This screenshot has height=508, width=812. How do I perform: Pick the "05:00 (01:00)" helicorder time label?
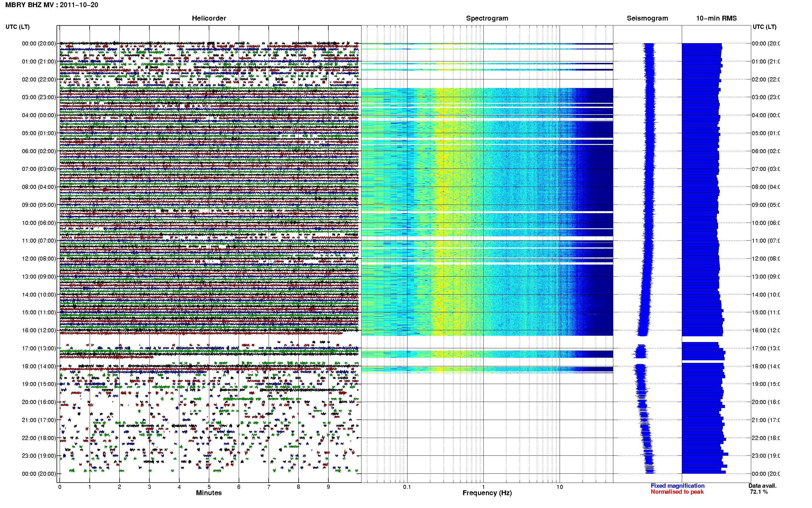[x=39, y=133]
